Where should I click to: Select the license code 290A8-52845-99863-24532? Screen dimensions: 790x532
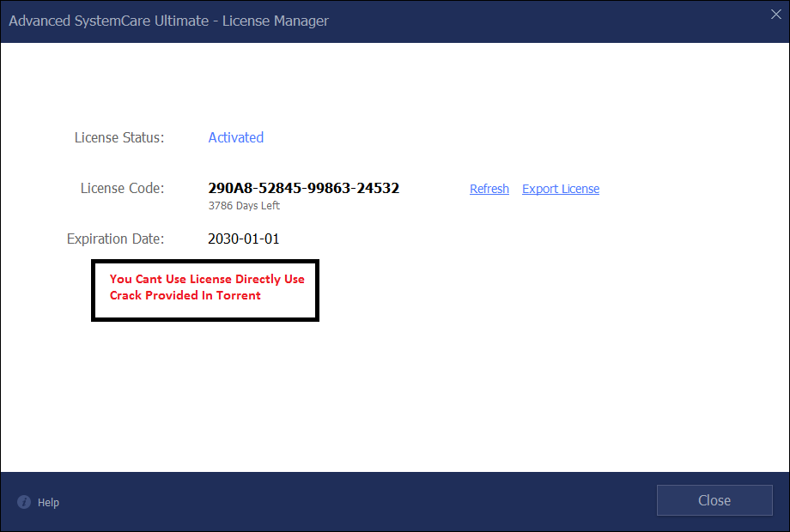pos(304,188)
